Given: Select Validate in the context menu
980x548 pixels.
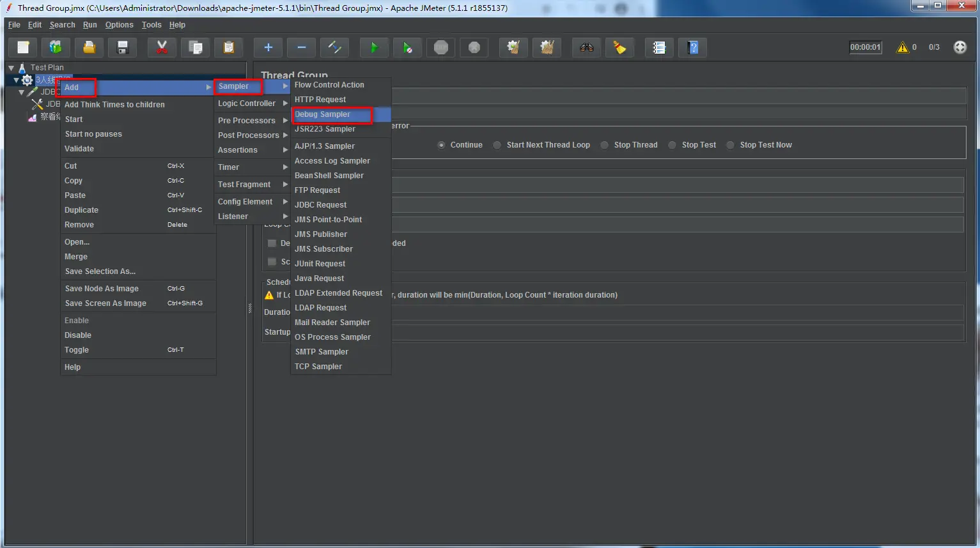Looking at the screenshot, I should pos(137,149).
